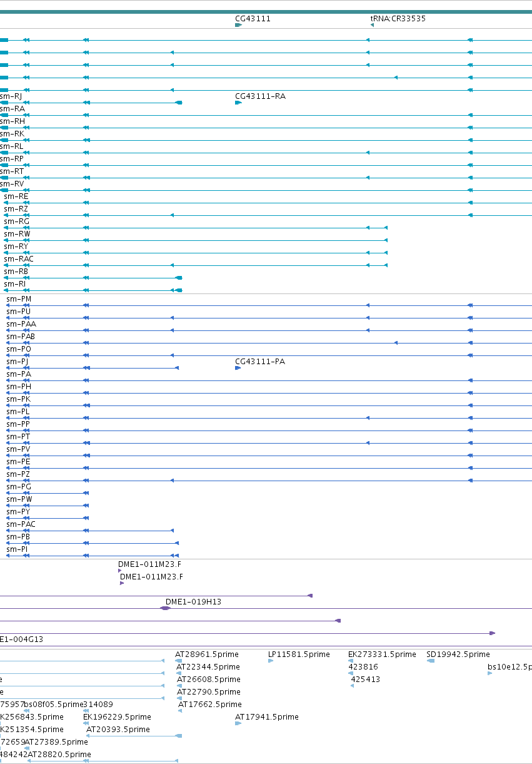
Task: Select the sm-PI protein label
Action: pos(18,549)
